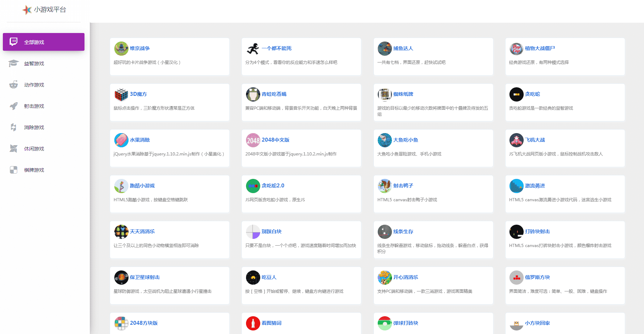Open the 棋牌游戏 category
This screenshot has height=334, width=644.
point(44,170)
